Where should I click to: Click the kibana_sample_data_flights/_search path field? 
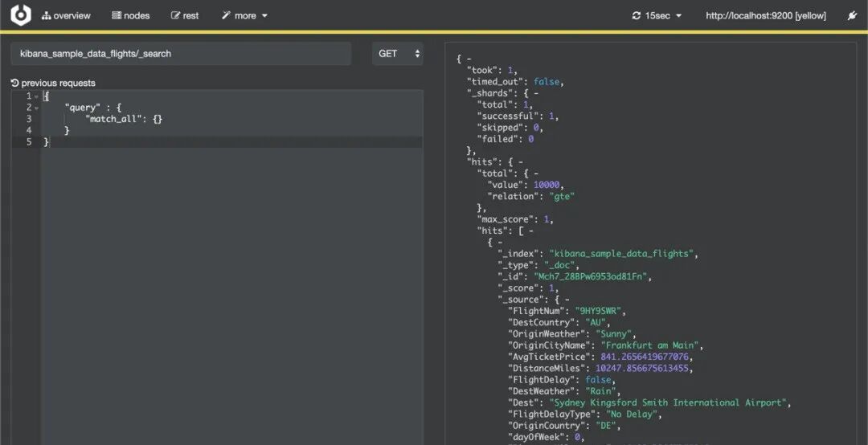point(181,54)
